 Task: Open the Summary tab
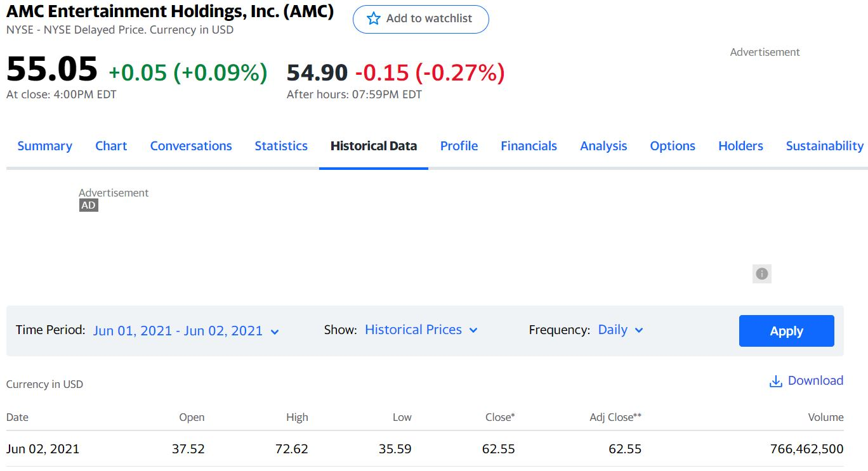point(44,146)
